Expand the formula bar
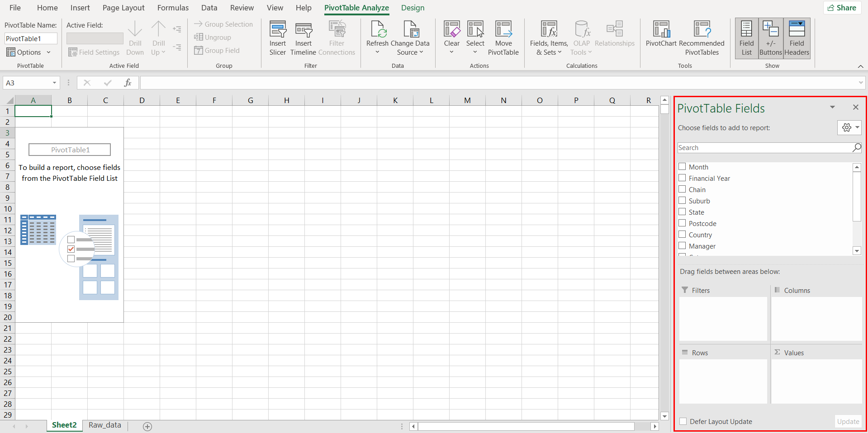The width and height of the screenshot is (868, 433). pyautogui.click(x=860, y=83)
